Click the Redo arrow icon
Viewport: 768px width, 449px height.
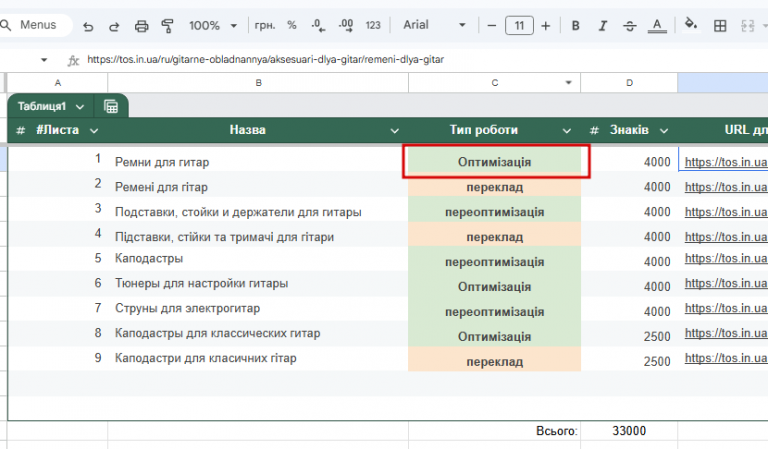pyautogui.click(x=114, y=26)
